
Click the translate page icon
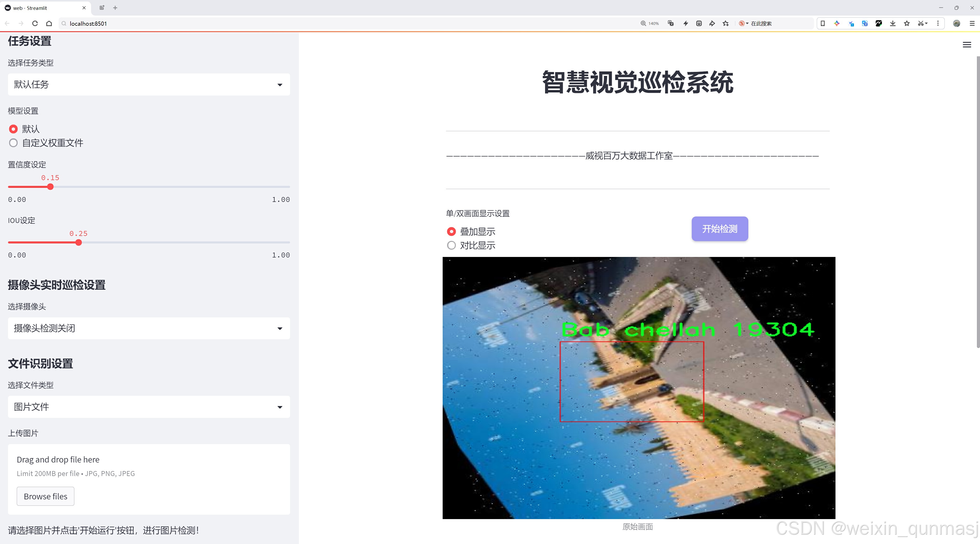tap(671, 24)
